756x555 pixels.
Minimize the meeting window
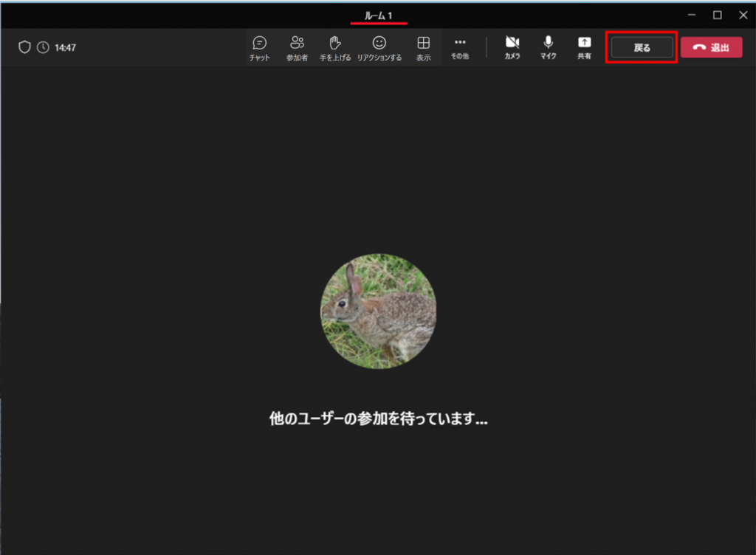pyautogui.click(x=691, y=15)
